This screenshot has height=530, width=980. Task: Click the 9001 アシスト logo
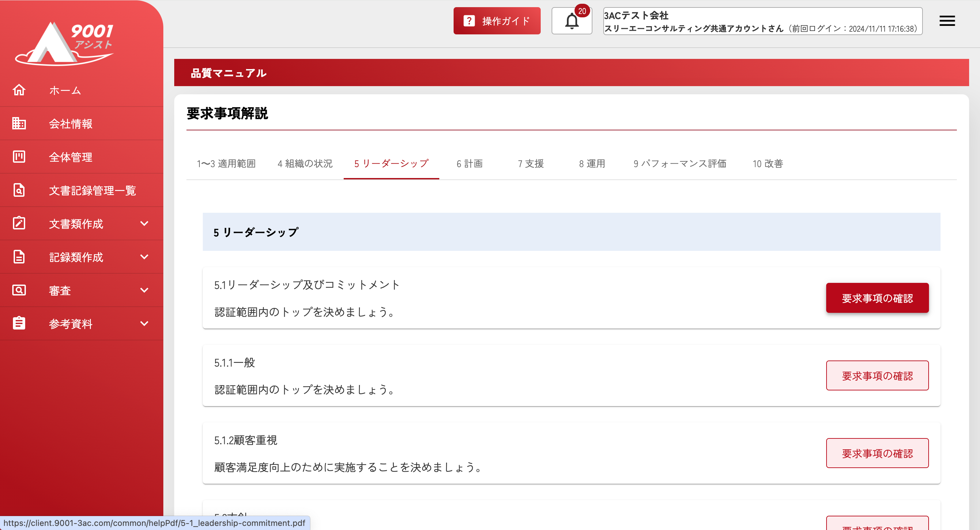[65, 43]
